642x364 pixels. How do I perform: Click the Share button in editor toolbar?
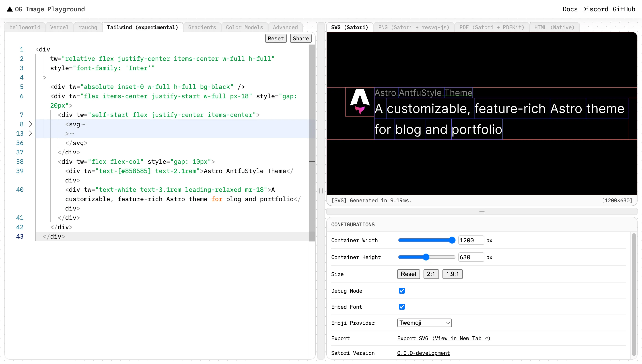pyautogui.click(x=301, y=38)
